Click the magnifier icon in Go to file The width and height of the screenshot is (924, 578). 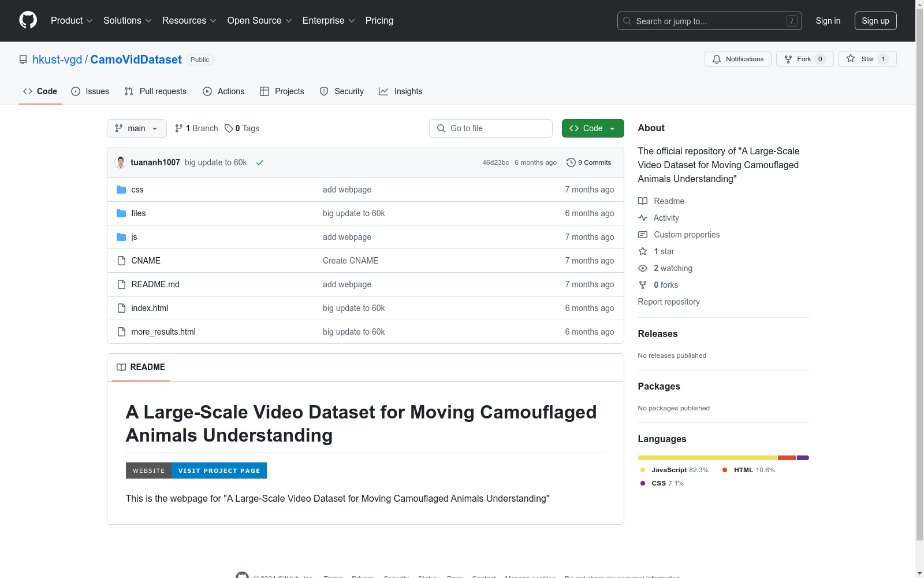click(x=441, y=128)
